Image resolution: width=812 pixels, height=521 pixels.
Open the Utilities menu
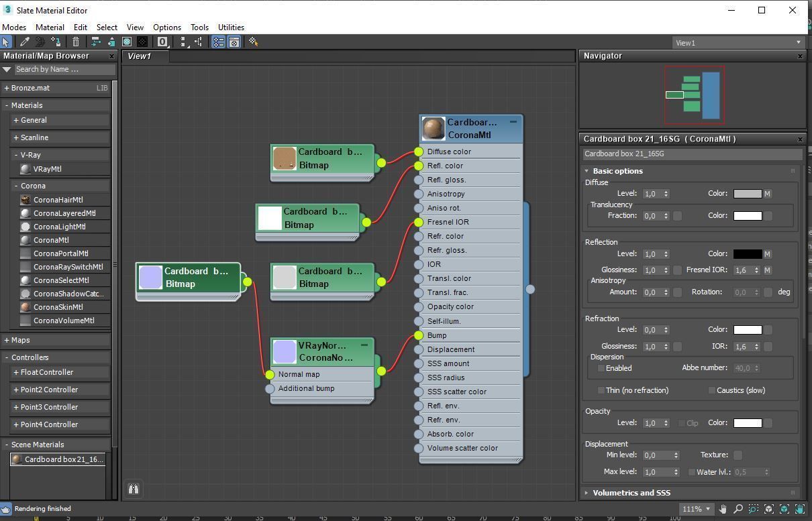click(231, 27)
